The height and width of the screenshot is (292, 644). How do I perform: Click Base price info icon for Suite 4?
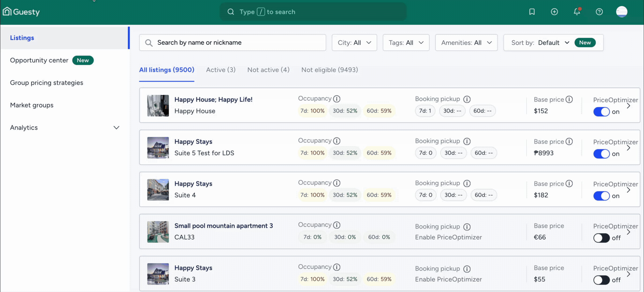(569, 184)
